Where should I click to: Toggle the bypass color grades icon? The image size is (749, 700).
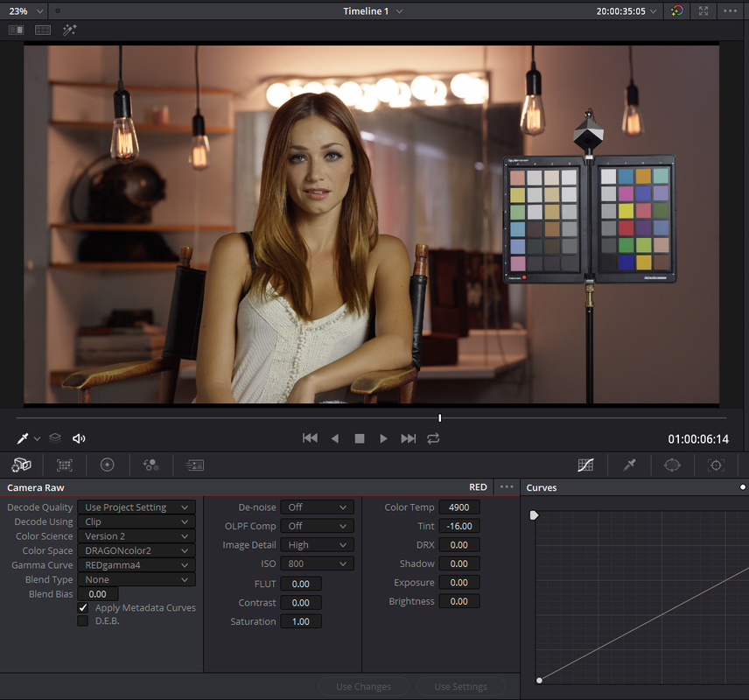(x=677, y=11)
